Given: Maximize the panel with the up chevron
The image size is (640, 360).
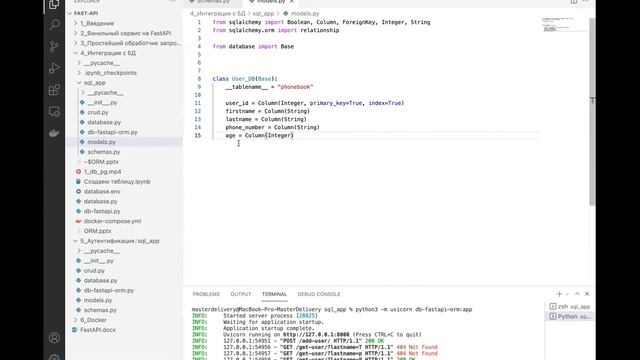Looking at the screenshot, I should pyautogui.click(x=577, y=294).
